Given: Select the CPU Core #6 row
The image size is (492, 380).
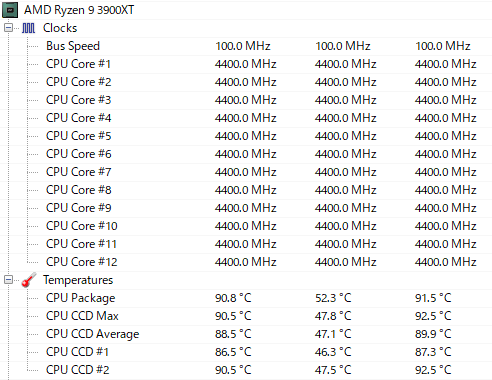Looking at the screenshot, I should pos(246,154).
